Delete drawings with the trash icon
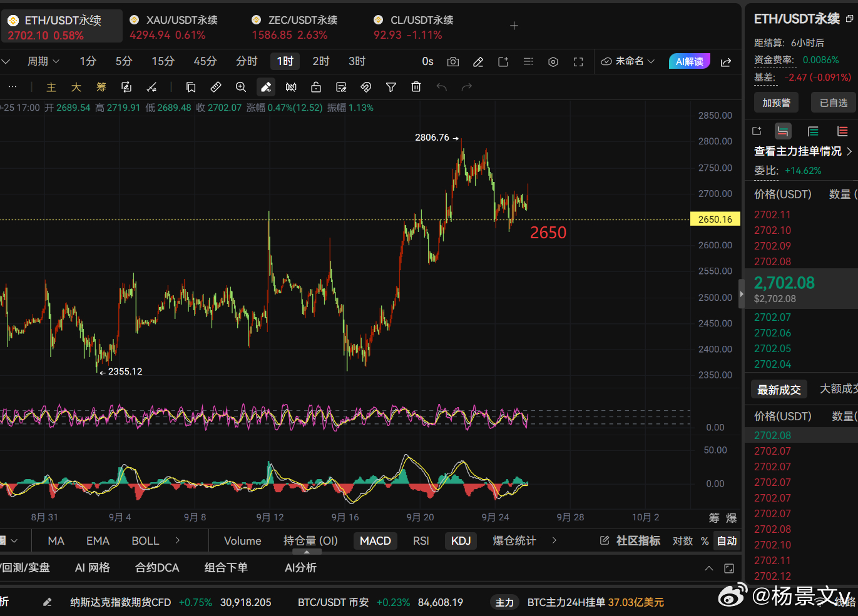Screen dimensions: 858x616 click(x=416, y=87)
